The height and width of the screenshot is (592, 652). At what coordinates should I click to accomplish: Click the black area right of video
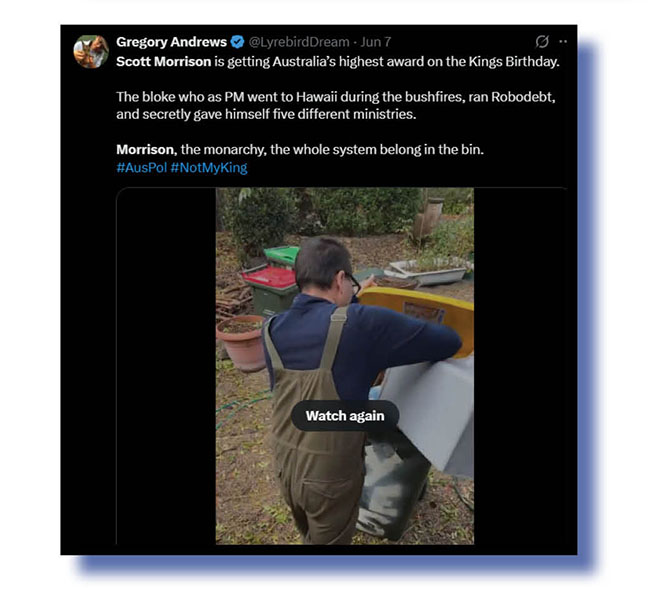click(521, 366)
